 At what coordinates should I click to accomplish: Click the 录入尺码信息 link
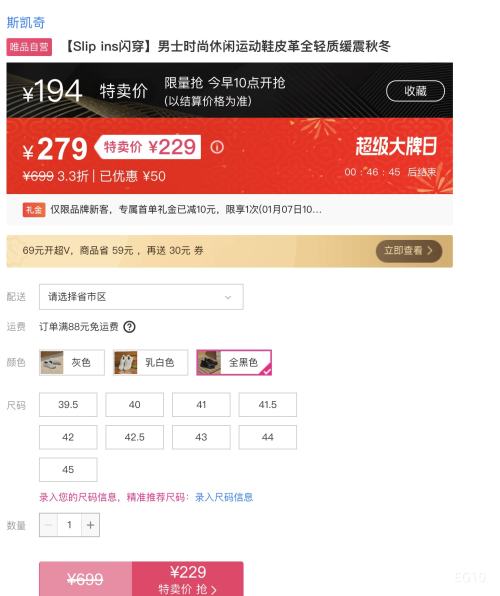tap(224, 497)
